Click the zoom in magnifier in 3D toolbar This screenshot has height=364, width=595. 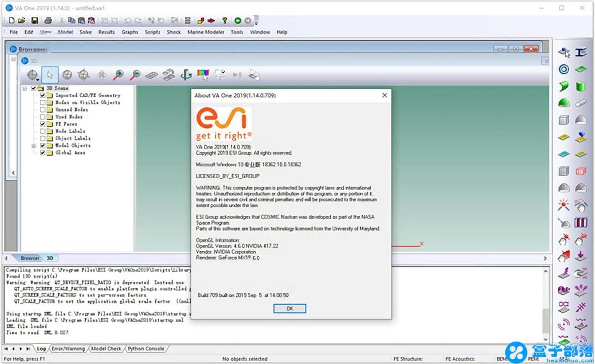point(118,75)
